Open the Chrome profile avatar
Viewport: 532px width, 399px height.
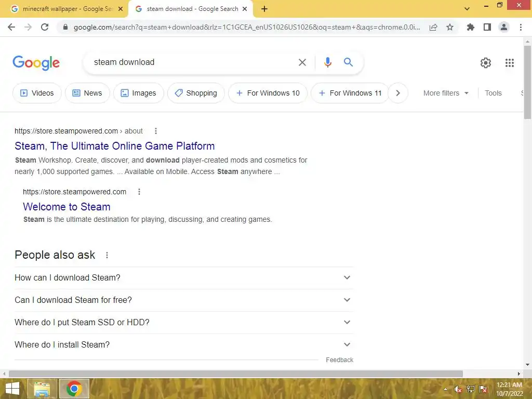(x=504, y=27)
